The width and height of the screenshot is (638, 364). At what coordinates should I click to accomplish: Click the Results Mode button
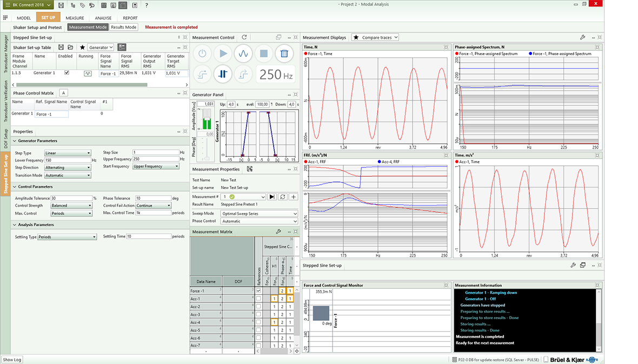click(124, 27)
